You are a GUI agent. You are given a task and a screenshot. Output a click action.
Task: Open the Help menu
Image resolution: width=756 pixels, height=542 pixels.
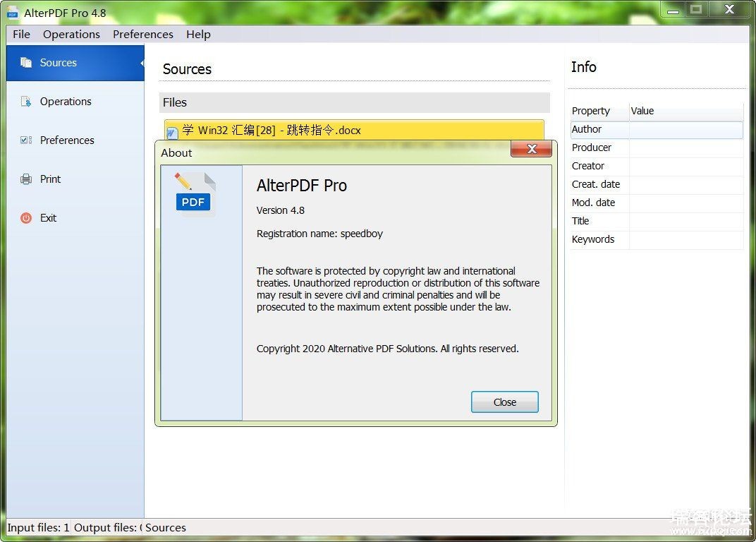[x=198, y=35]
